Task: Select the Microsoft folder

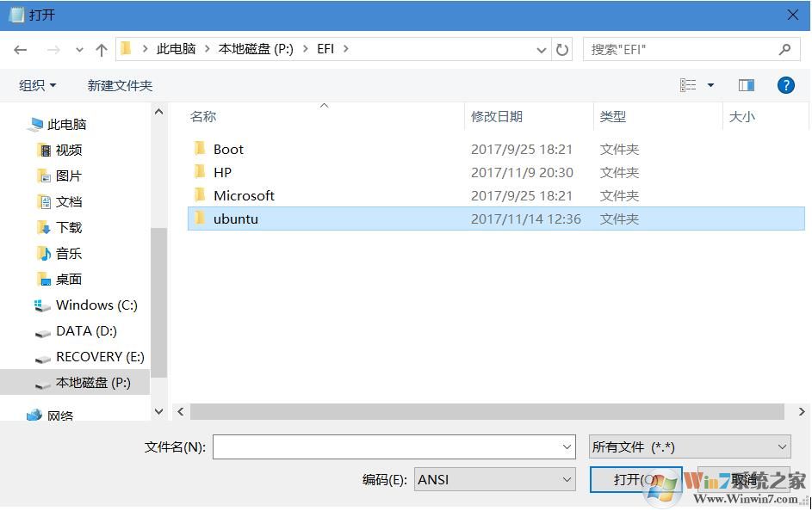Action: pos(496,195)
